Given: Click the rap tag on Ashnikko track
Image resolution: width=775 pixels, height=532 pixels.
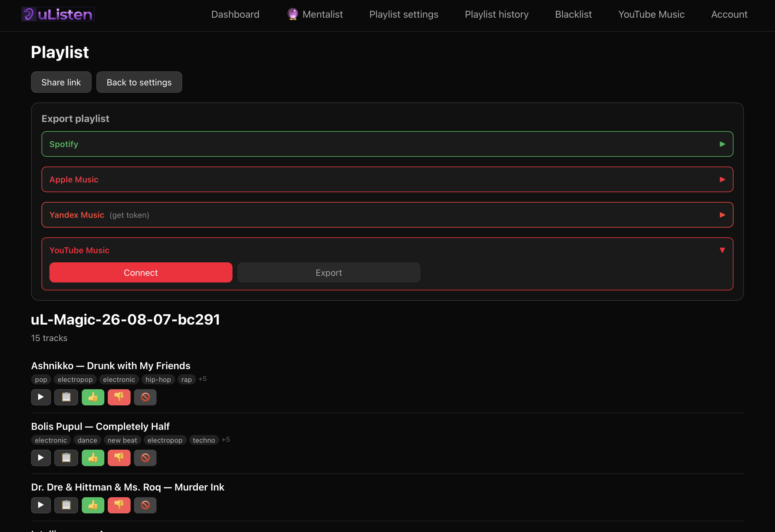Looking at the screenshot, I should tap(186, 379).
